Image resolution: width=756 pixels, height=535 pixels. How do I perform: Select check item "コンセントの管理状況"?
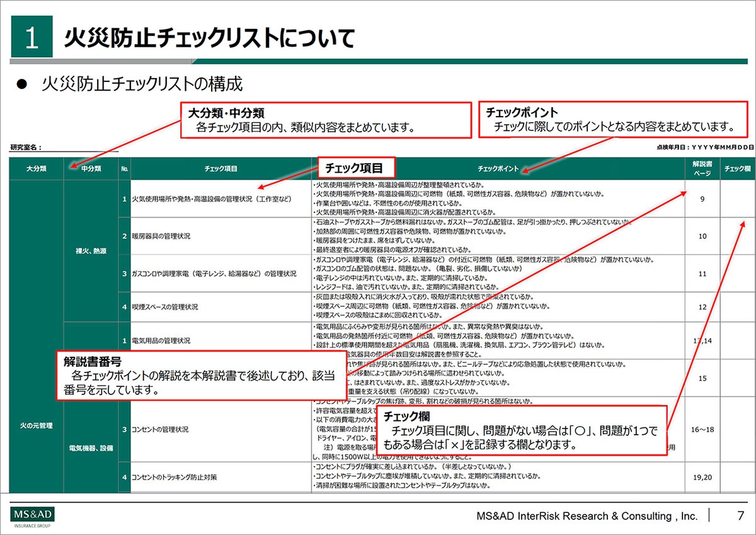coord(159,429)
